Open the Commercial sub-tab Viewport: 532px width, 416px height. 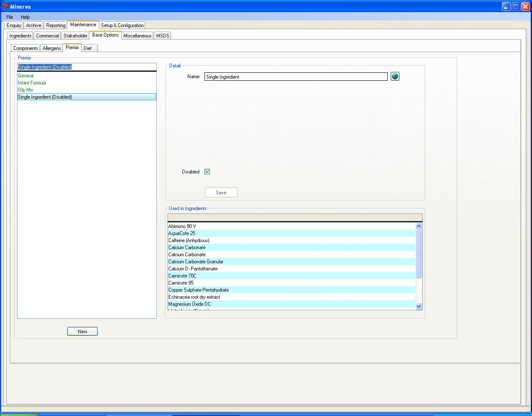click(x=47, y=36)
